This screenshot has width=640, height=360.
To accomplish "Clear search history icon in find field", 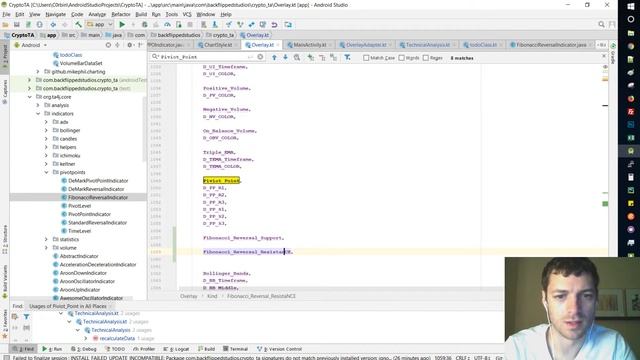I will 260,57.
